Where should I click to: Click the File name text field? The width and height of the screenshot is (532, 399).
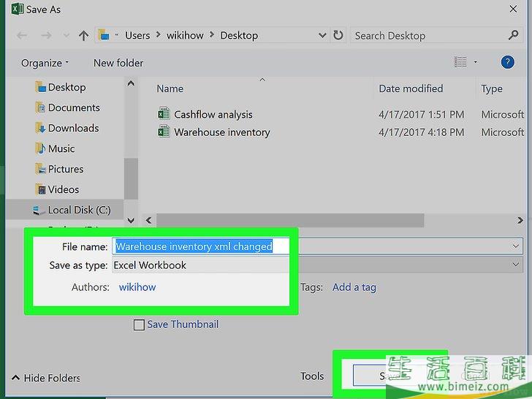(201, 246)
